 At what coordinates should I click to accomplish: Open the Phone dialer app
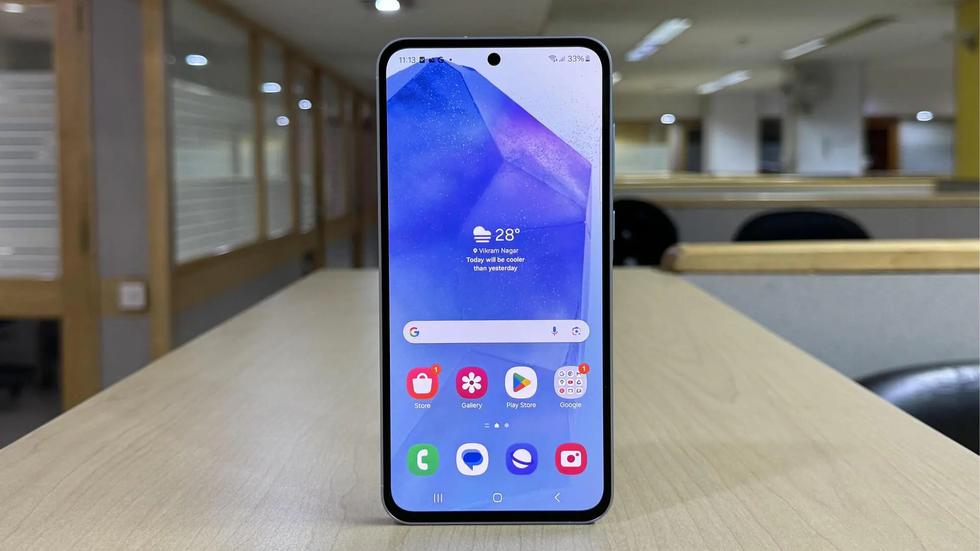[x=423, y=460]
